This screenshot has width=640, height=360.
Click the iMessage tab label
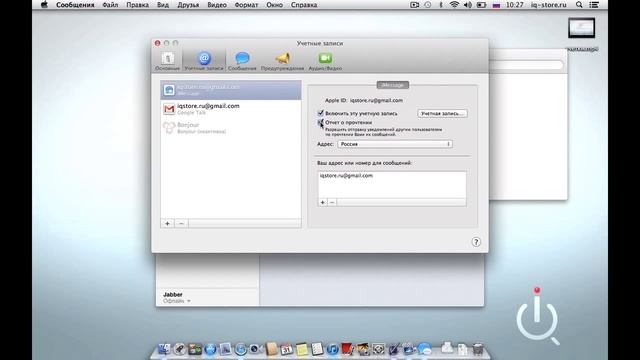click(x=393, y=85)
